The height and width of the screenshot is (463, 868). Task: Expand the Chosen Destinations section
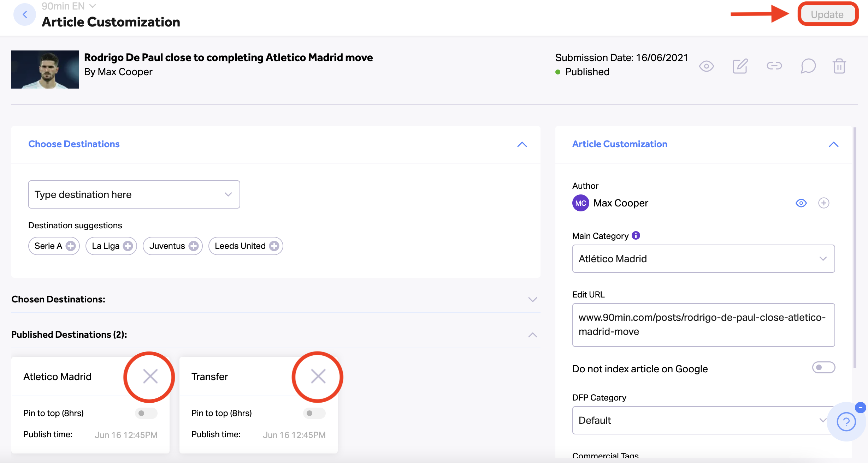(x=532, y=300)
